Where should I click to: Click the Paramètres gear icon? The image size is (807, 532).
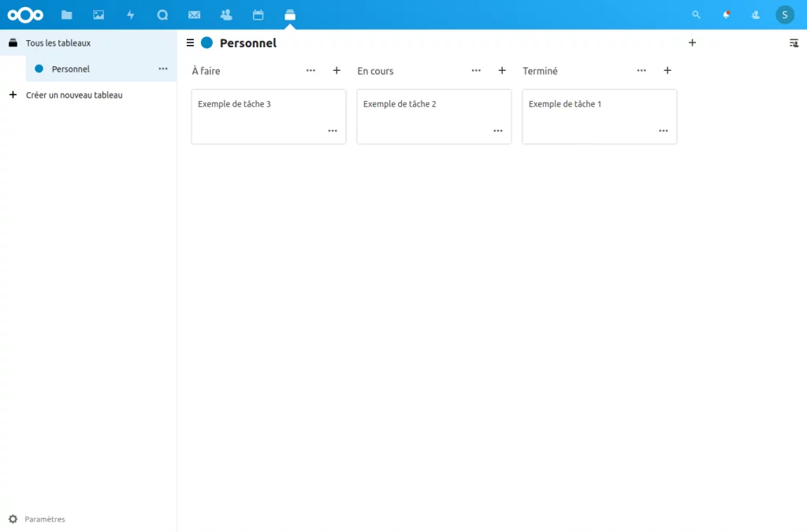(13, 519)
